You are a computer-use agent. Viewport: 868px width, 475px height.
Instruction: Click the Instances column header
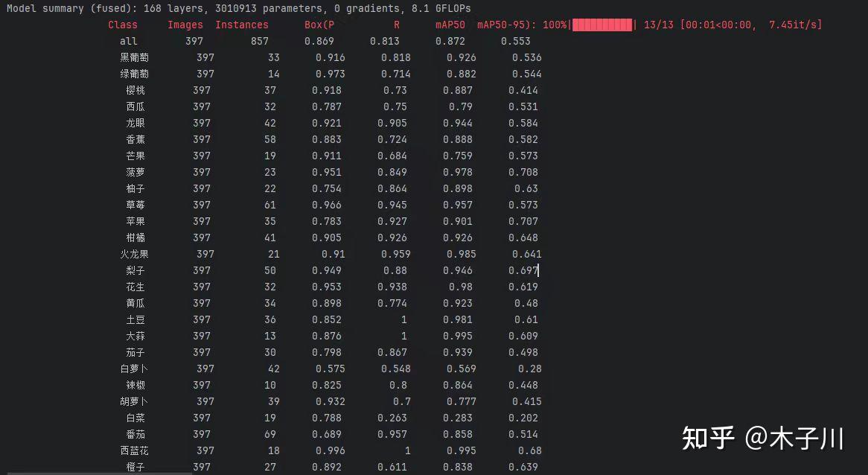pyautogui.click(x=242, y=25)
